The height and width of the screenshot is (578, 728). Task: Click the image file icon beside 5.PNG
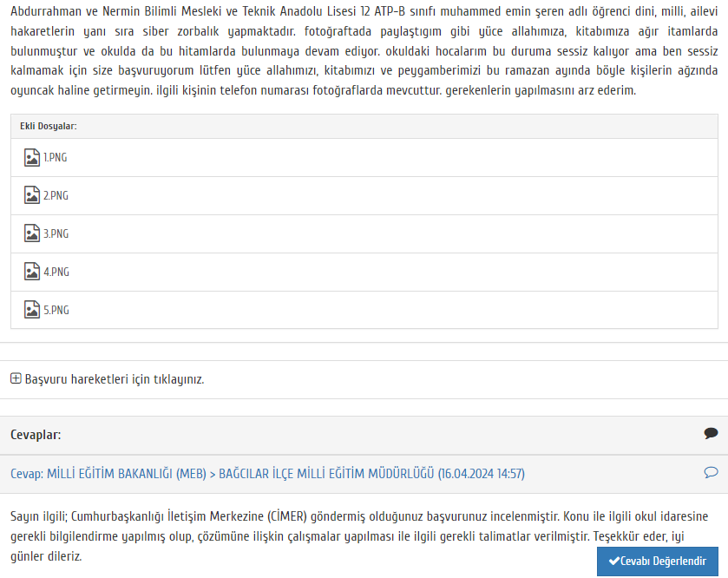pos(31,310)
